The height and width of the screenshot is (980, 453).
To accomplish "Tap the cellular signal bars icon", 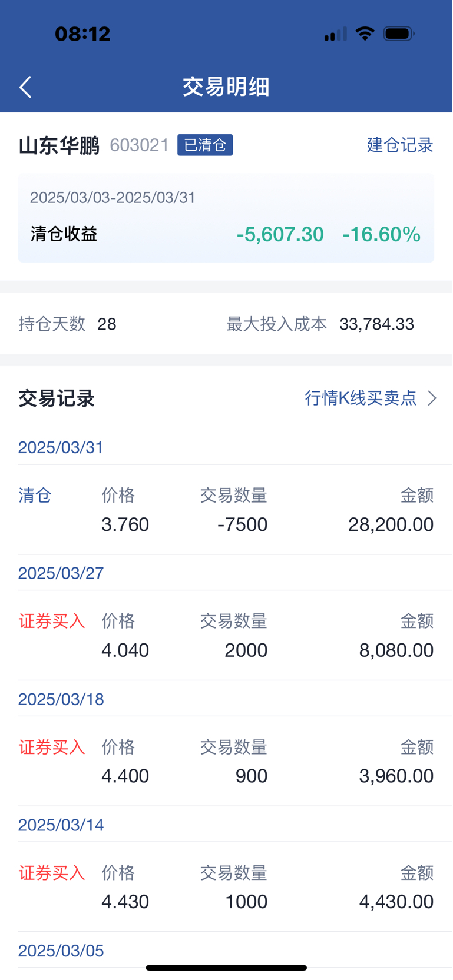I will tap(335, 34).
